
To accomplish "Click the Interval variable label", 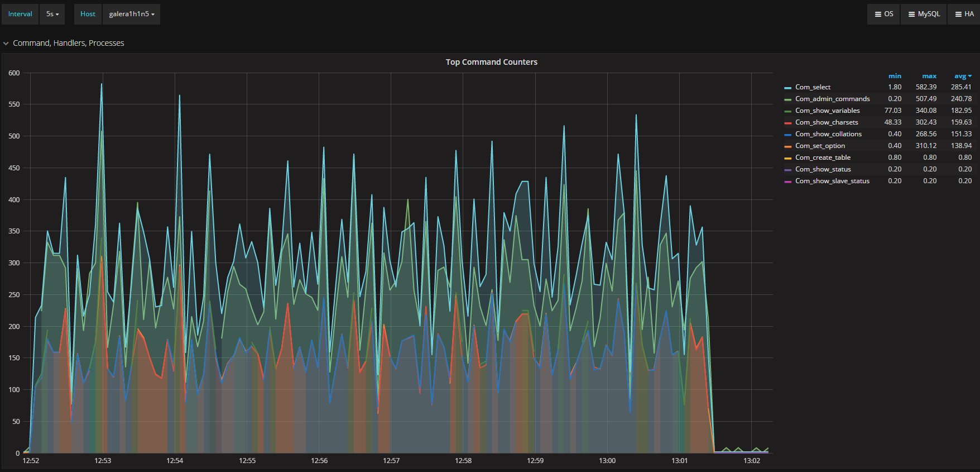I will (x=20, y=14).
